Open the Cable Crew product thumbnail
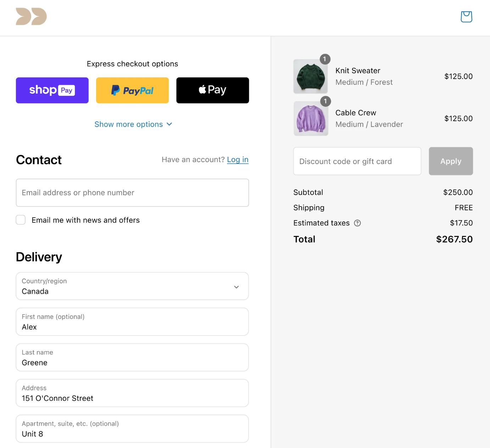 pos(311,118)
